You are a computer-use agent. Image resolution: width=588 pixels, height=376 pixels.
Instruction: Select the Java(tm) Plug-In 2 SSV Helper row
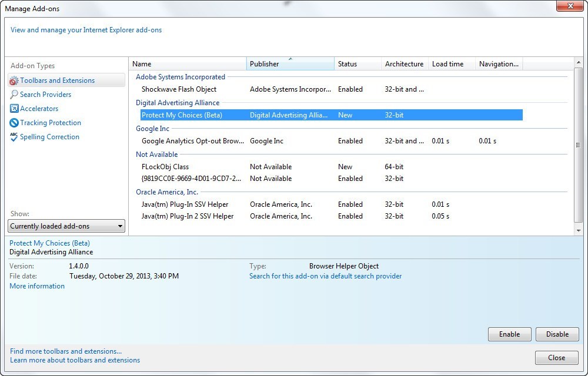click(x=188, y=216)
